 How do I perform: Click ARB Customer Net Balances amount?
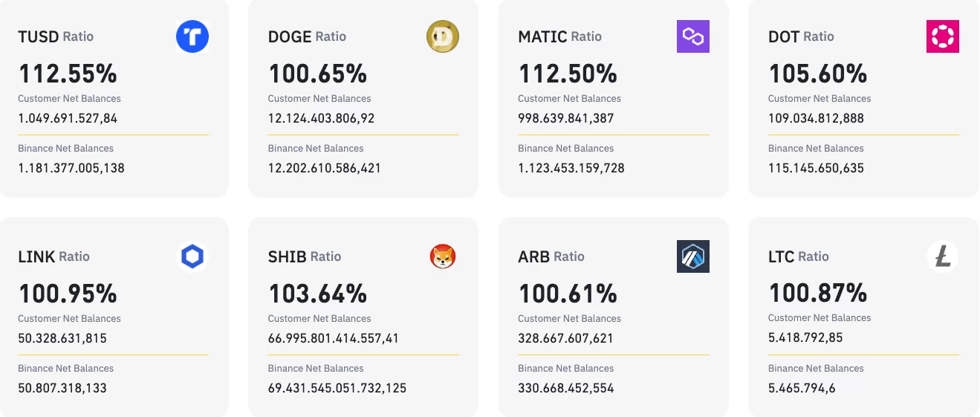(565, 338)
